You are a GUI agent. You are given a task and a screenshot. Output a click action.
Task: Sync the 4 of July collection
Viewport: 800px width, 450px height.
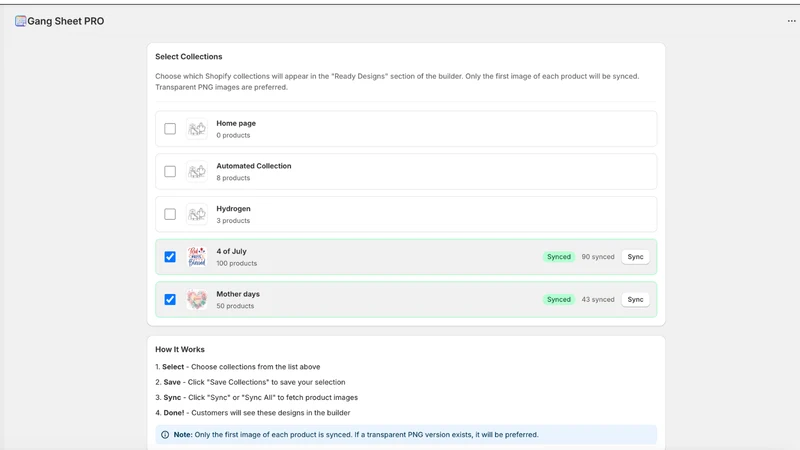635,257
